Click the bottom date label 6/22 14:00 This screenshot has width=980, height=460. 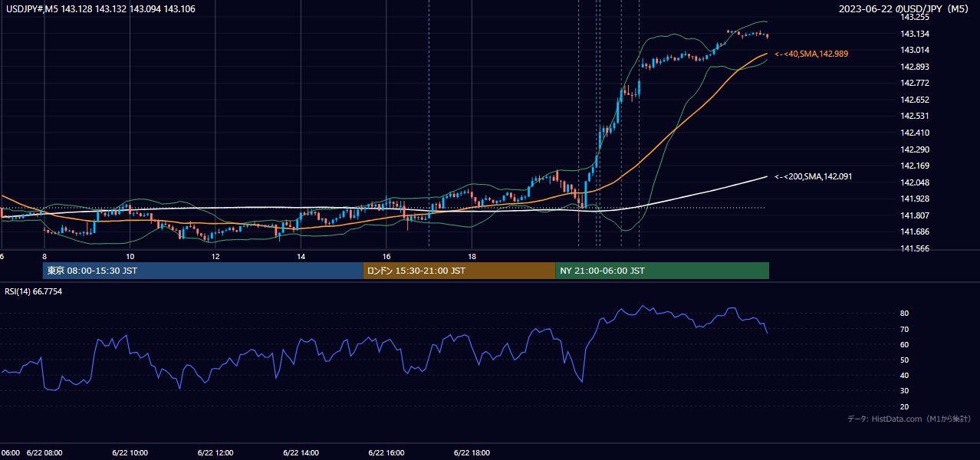(x=301, y=452)
